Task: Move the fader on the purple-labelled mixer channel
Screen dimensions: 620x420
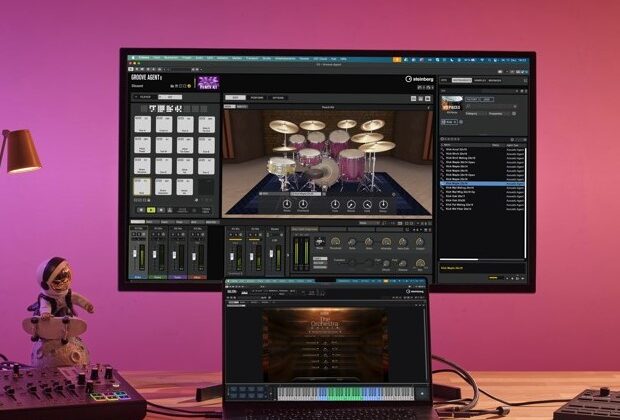Action: click(x=174, y=254)
